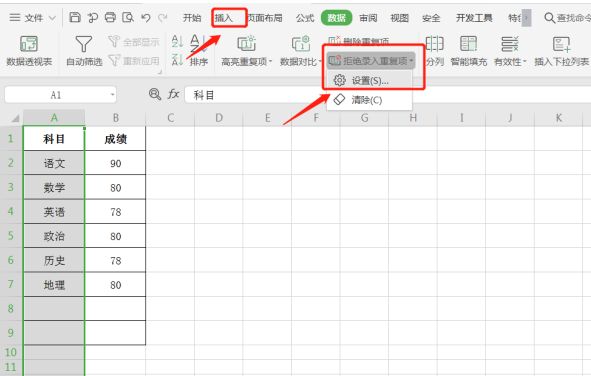Select cell containing 成绩
591x376 pixels.
115,139
